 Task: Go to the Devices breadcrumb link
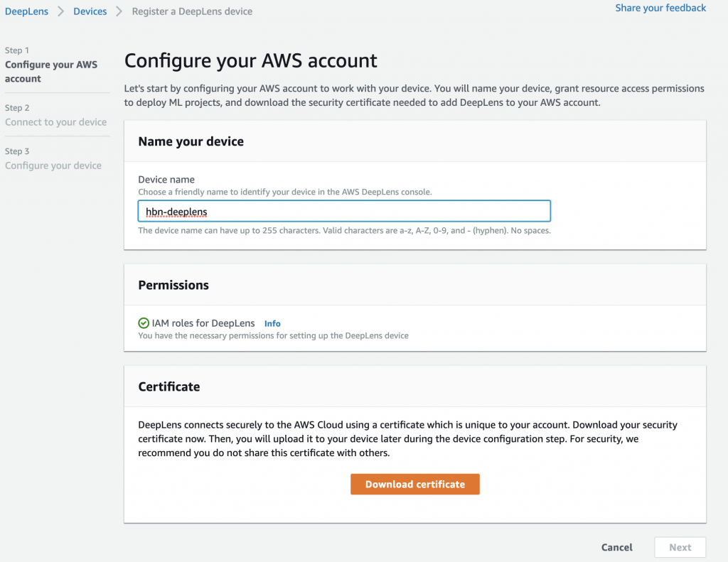coord(90,11)
